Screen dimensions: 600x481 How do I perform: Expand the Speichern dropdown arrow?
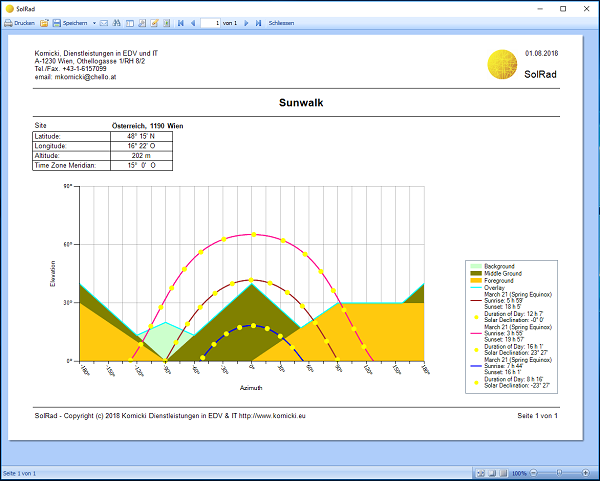tap(94, 22)
